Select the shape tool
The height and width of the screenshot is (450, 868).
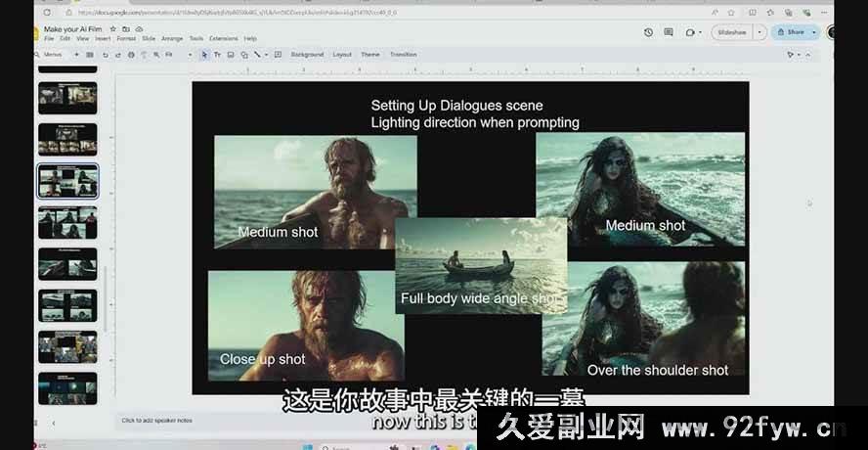point(243,55)
